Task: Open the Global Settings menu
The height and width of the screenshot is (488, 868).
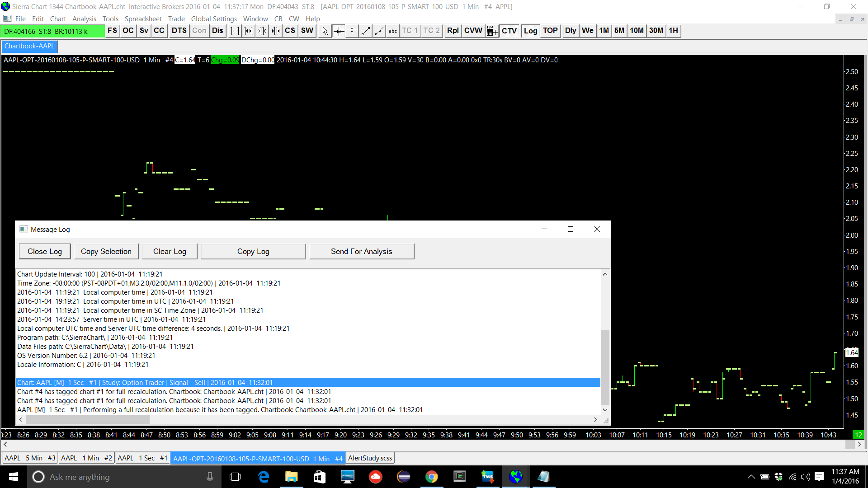Action: pos(214,19)
